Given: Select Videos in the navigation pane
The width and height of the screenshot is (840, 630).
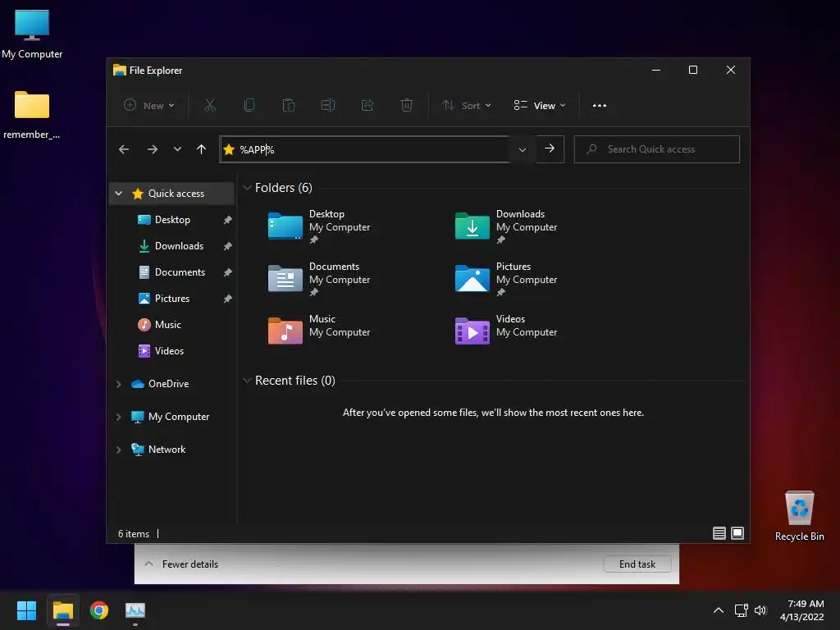Looking at the screenshot, I should (169, 351).
